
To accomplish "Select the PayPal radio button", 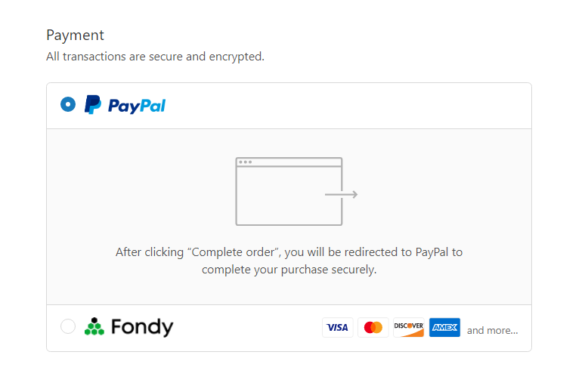I will (x=68, y=104).
